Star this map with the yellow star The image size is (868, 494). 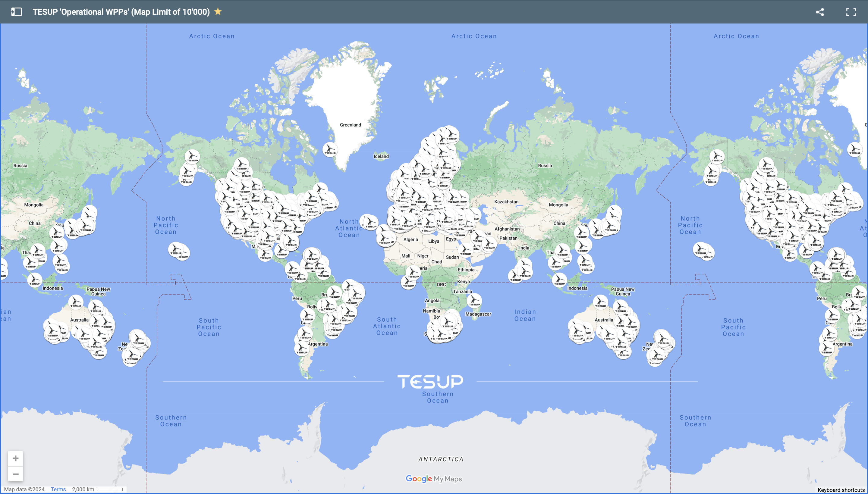218,12
